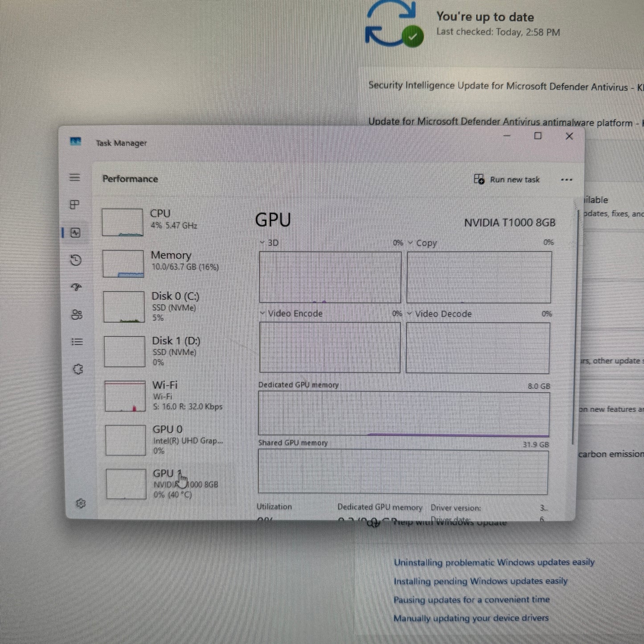Open the App history page icon
This screenshot has width=644, height=644.
[x=76, y=260]
